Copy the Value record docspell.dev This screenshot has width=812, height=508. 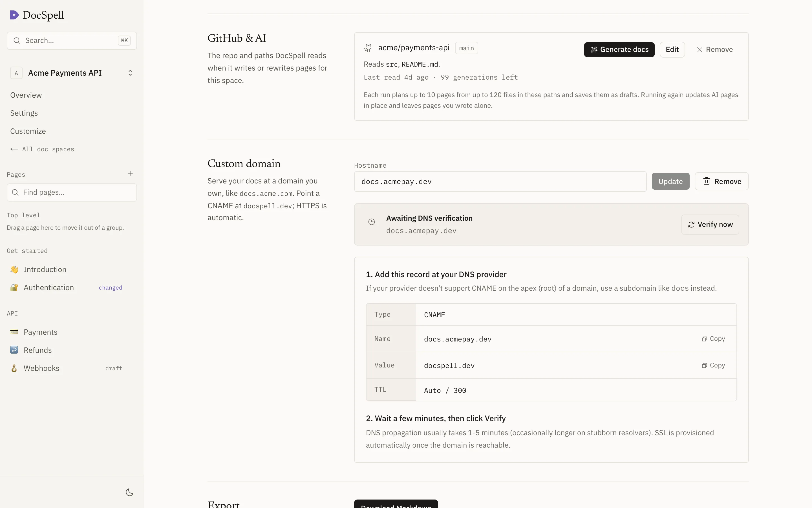point(713,365)
